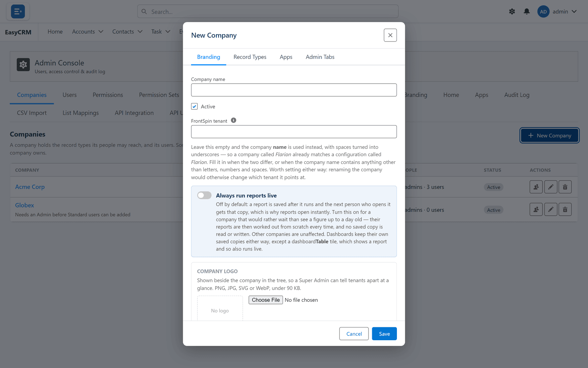Click the Admin Console gear icon
588x368 pixels.
(x=23, y=65)
